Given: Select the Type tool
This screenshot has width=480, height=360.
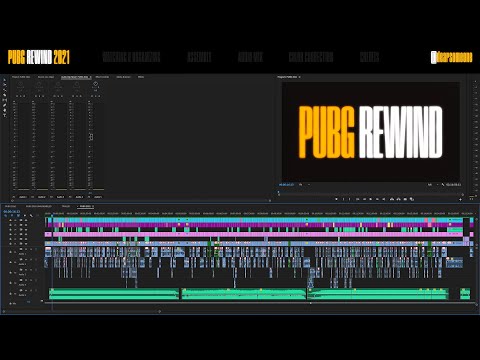Looking at the screenshot, I should [x=5, y=116].
